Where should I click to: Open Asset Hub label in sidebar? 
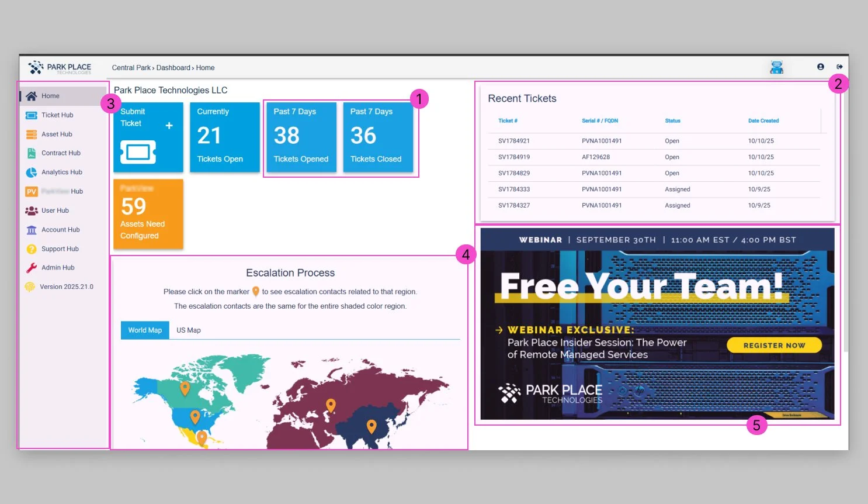pos(57,134)
